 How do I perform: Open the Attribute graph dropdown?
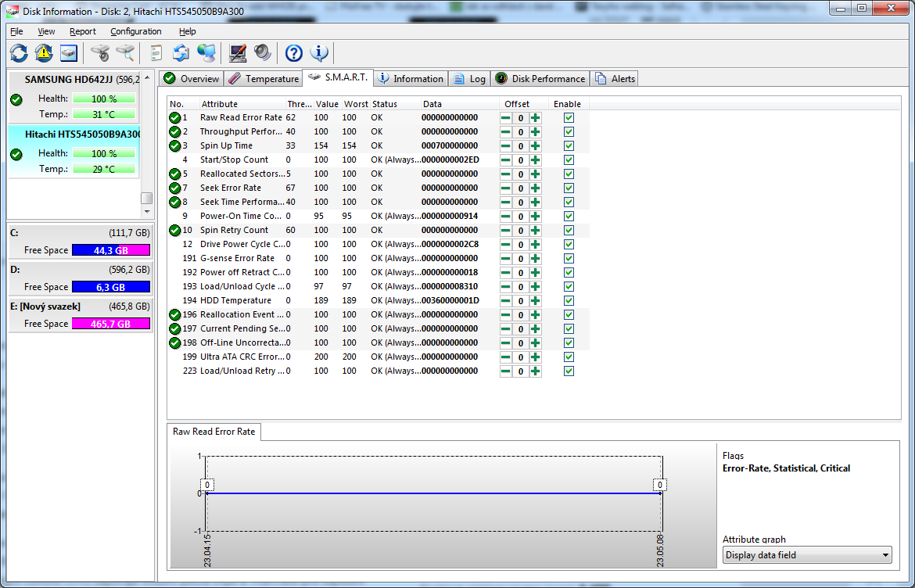tap(808, 554)
